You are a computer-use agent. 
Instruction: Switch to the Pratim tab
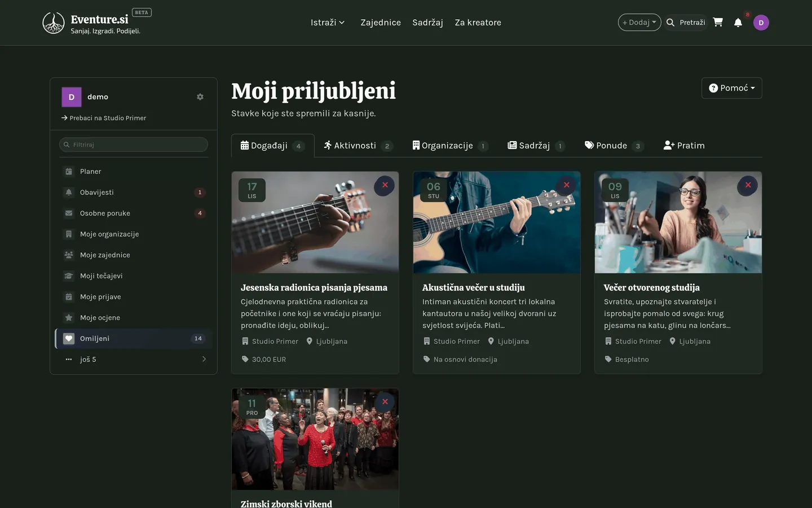click(x=684, y=146)
